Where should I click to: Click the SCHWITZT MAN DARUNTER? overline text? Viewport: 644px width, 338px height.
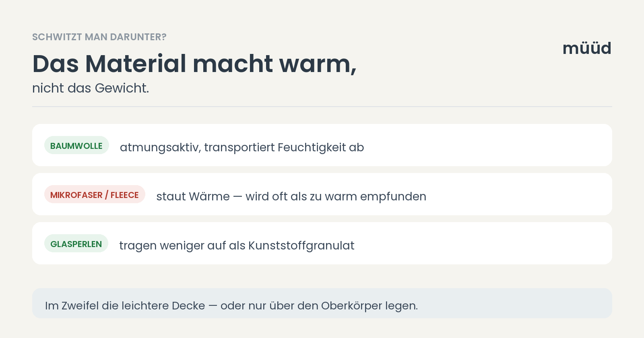[x=99, y=37]
